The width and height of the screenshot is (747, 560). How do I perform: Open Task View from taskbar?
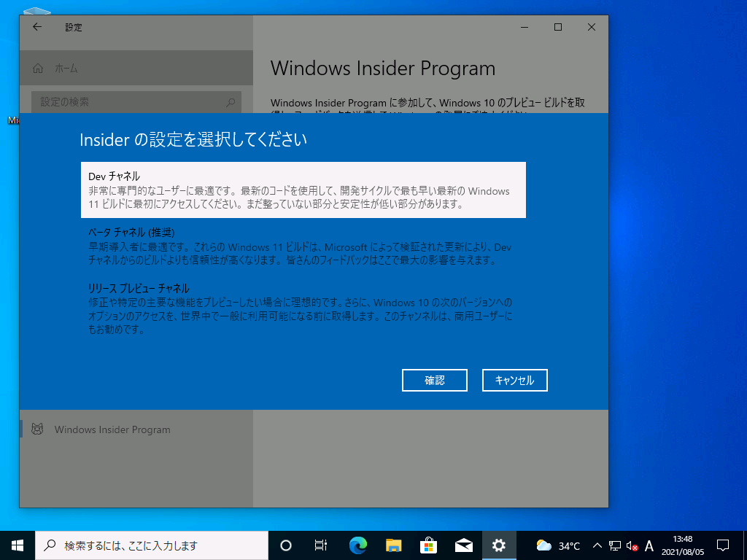click(x=320, y=545)
